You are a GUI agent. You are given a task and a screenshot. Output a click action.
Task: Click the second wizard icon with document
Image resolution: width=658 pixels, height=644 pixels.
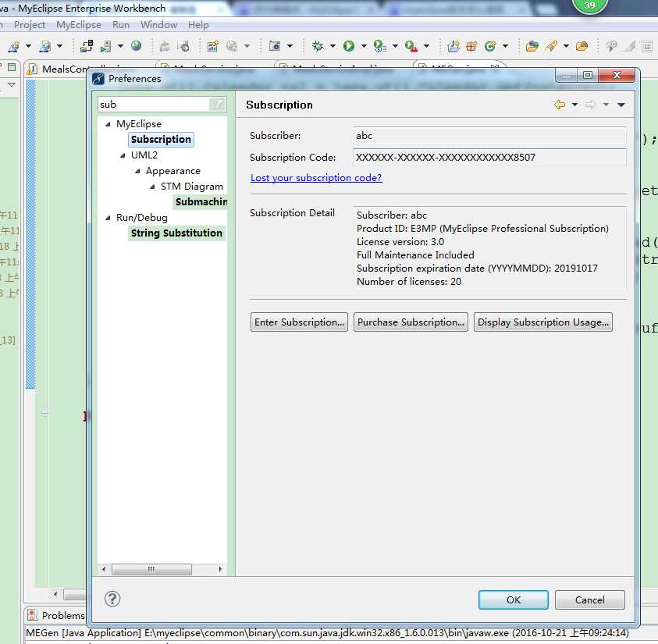tap(44, 46)
